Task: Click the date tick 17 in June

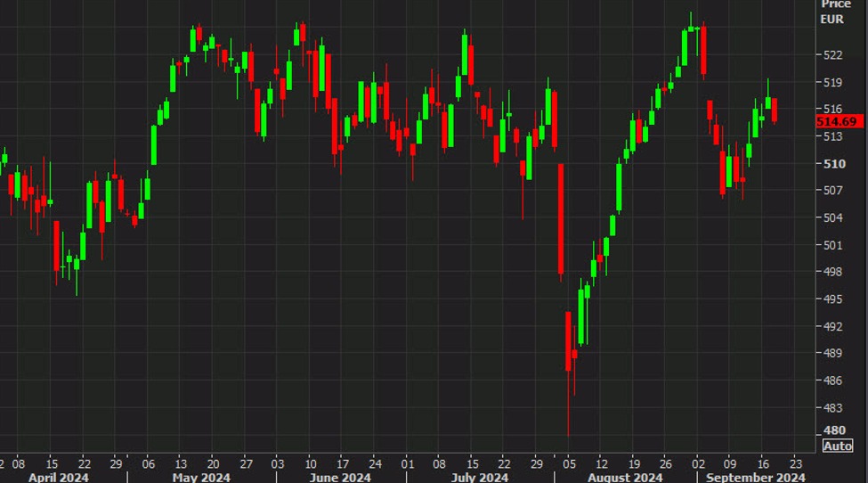Action: 343,464
